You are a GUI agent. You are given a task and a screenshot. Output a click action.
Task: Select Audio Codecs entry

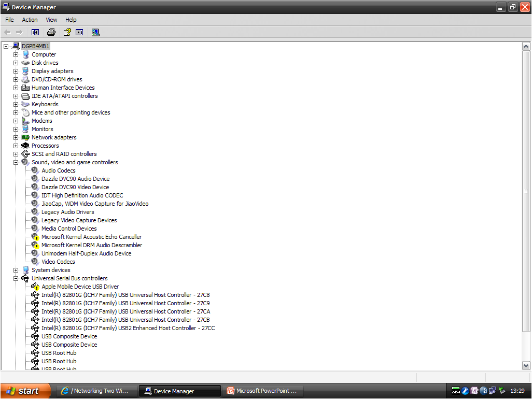59,170
